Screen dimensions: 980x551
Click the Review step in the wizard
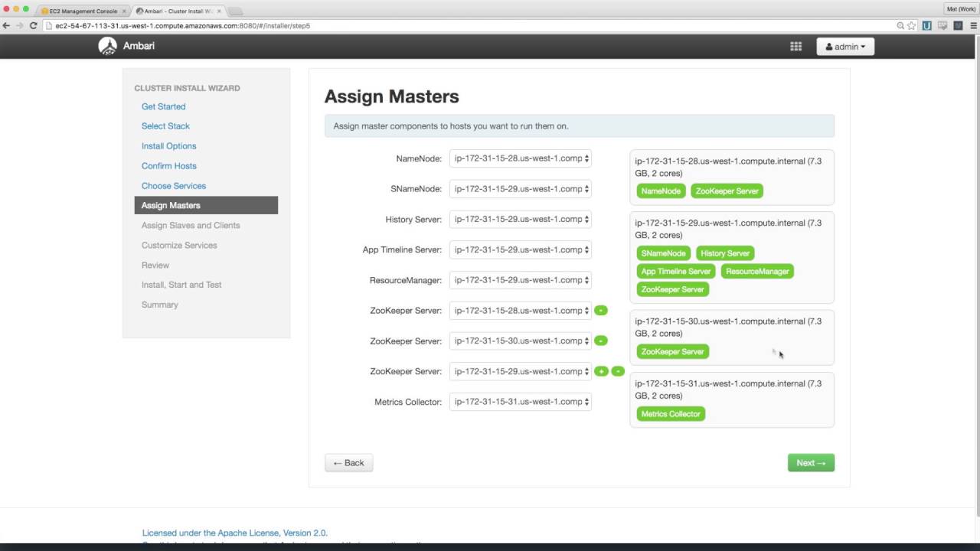pyautogui.click(x=155, y=266)
